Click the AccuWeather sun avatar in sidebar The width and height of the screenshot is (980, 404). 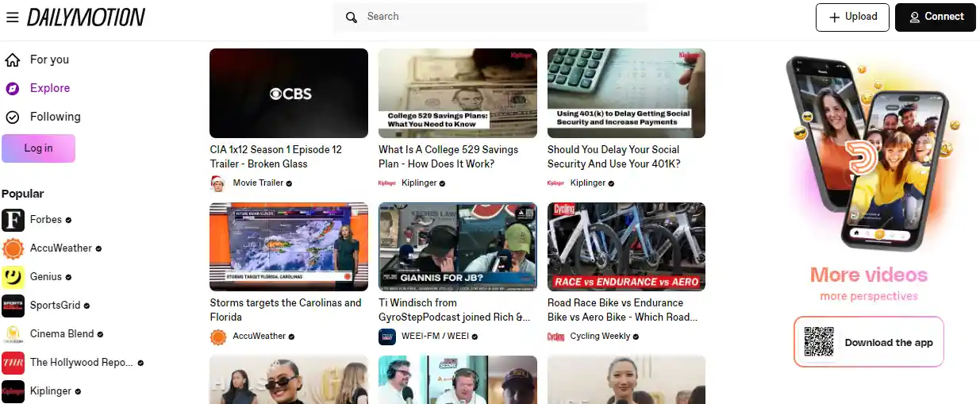click(13, 248)
